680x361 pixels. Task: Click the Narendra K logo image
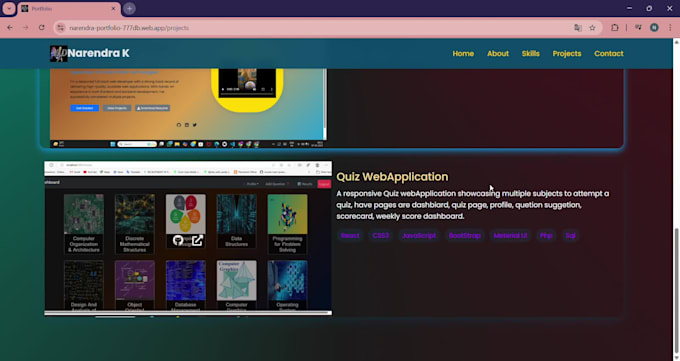[58, 53]
